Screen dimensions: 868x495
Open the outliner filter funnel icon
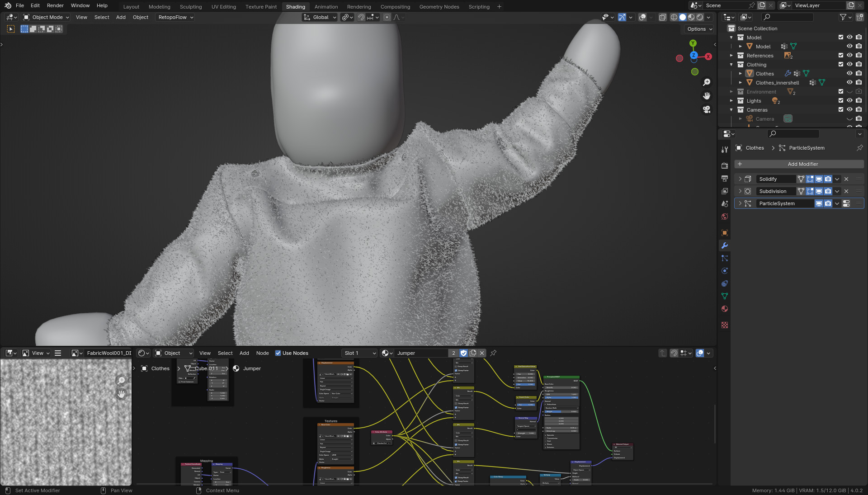pyautogui.click(x=844, y=17)
